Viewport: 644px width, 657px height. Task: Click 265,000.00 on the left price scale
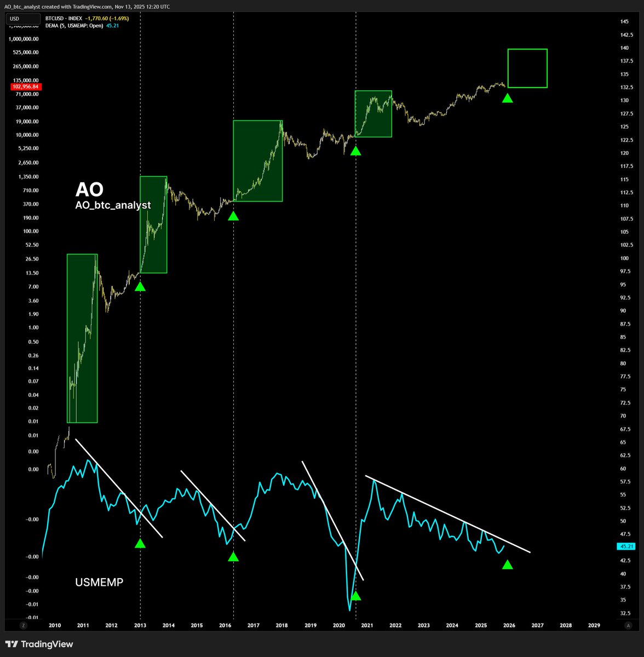[26, 66]
